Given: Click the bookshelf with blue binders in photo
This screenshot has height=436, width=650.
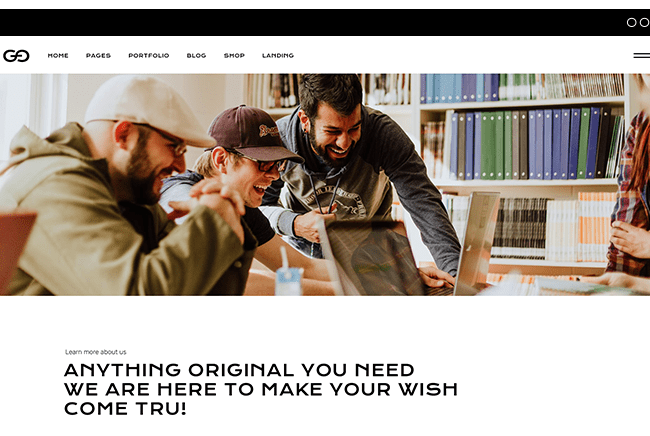Looking at the screenshot, I should tap(533, 143).
